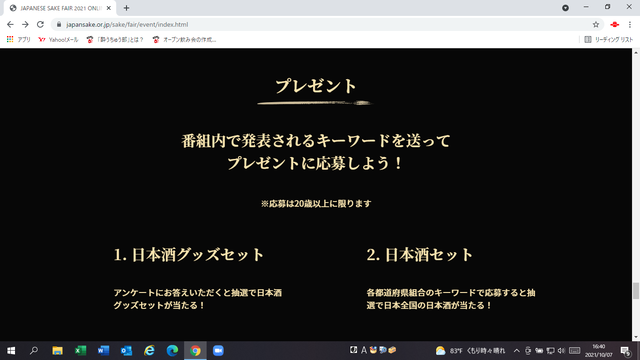The width and height of the screenshot is (640, 360).
Task: Click the プレゼント section heading
Action: coord(316,86)
